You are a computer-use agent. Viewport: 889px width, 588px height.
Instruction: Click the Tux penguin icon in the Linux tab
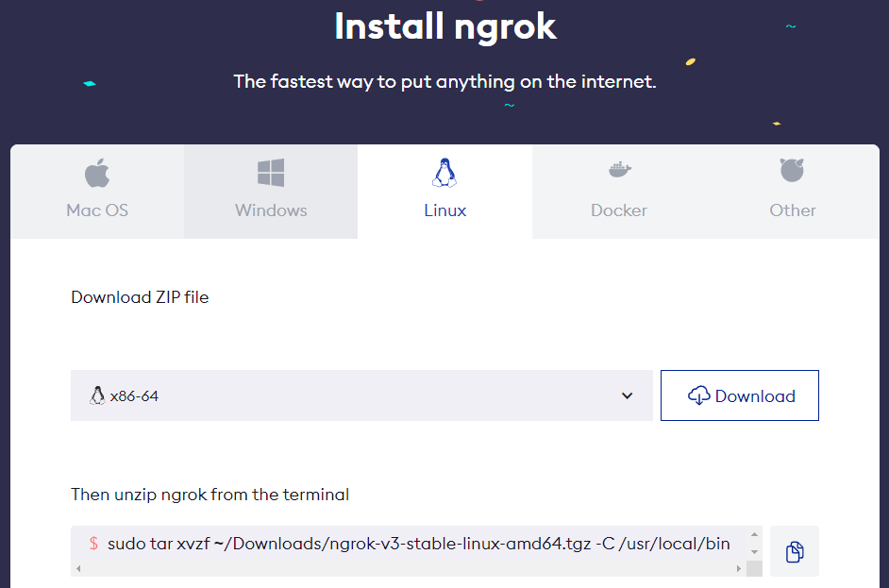444,173
